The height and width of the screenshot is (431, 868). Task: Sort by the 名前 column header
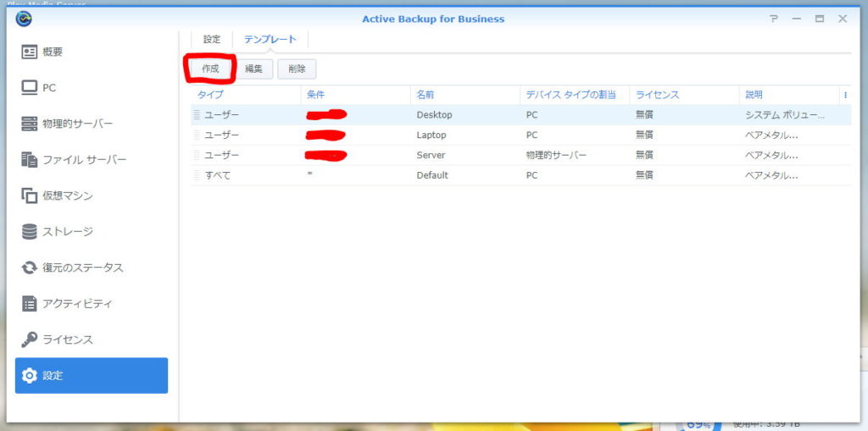tap(465, 95)
